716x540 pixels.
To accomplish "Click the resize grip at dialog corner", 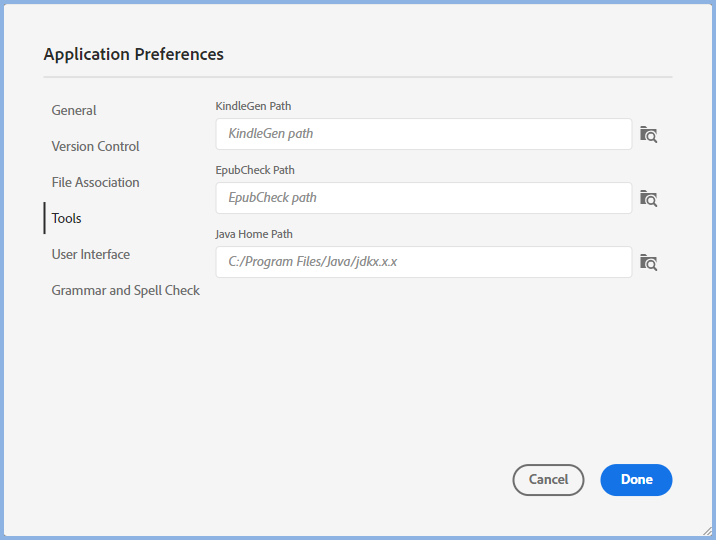I will click(x=707, y=531).
